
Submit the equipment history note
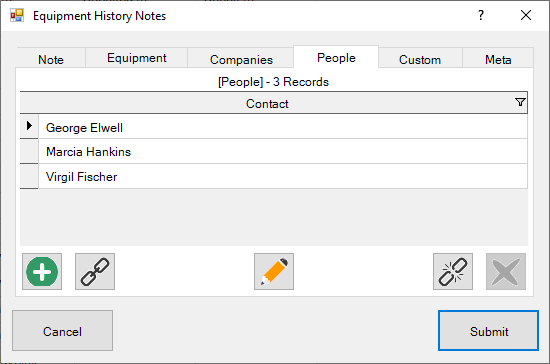tap(488, 330)
